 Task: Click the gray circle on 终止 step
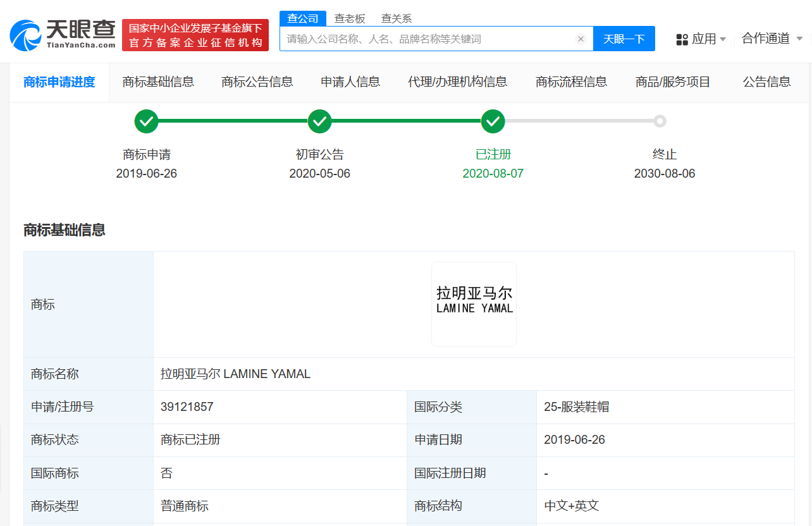click(x=660, y=121)
